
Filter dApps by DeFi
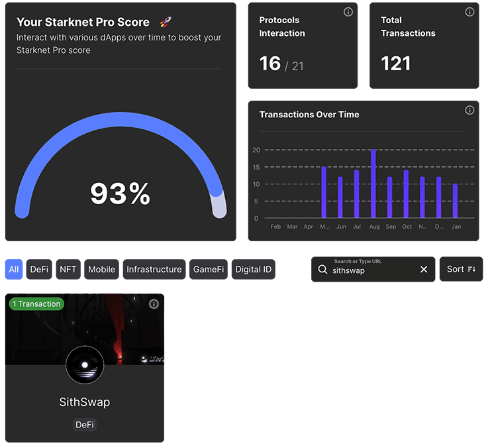[x=39, y=269]
